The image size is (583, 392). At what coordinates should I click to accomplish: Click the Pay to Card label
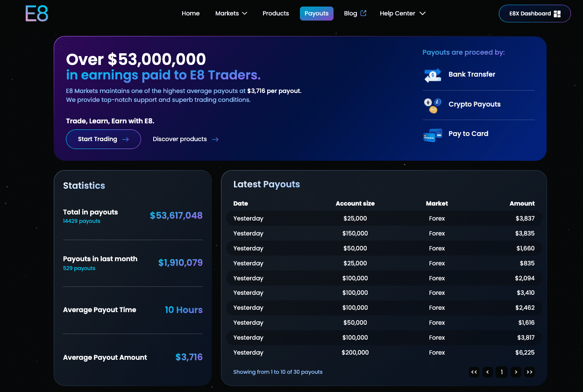469,134
